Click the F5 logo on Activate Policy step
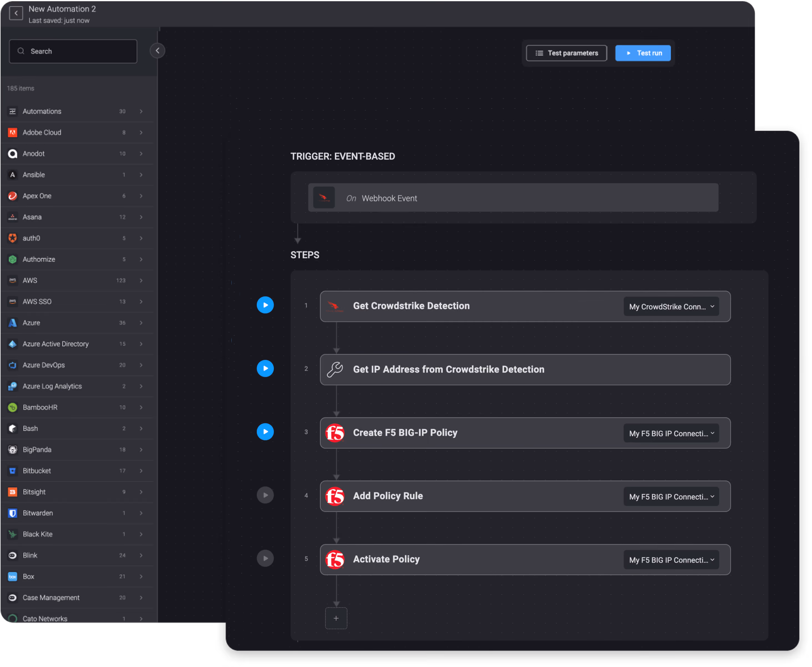The height and width of the screenshot is (667, 812). 335,560
